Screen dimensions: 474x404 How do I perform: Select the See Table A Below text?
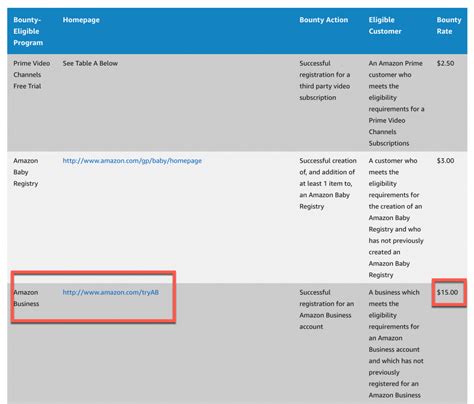pos(90,63)
